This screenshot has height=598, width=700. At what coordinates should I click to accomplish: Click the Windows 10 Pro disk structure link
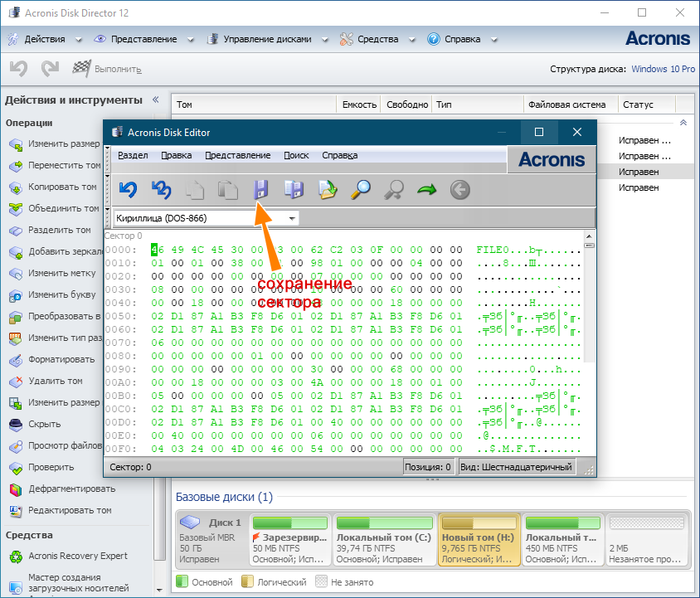pyautogui.click(x=663, y=70)
